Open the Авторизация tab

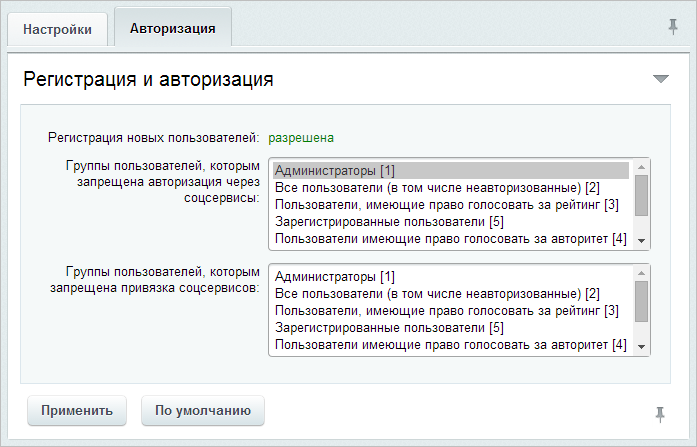click(172, 28)
